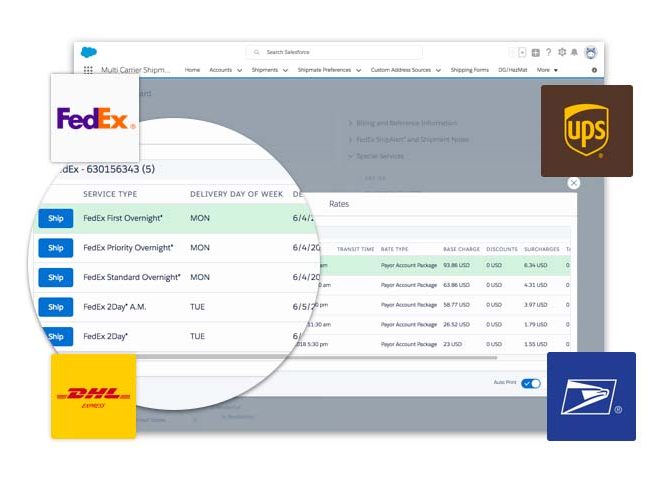Viewport: 660px width, 480px height.
Task: Ship with FedEx Priority Overnight
Action: pyautogui.click(x=56, y=248)
